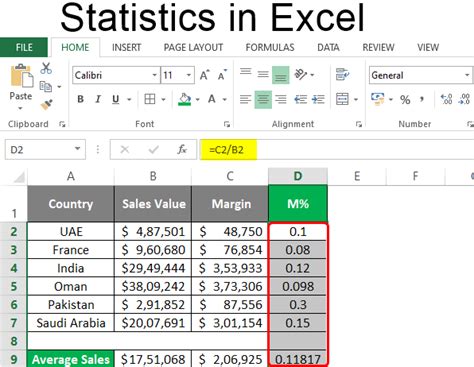Select the M% cell with value 0.098
The width and height of the screenshot is (474, 367).
click(298, 286)
